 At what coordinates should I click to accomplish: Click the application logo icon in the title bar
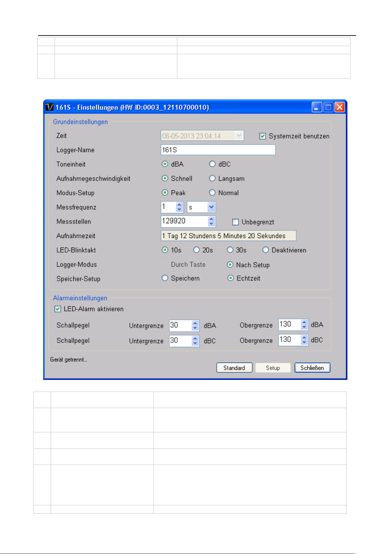(x=50, y=107)
